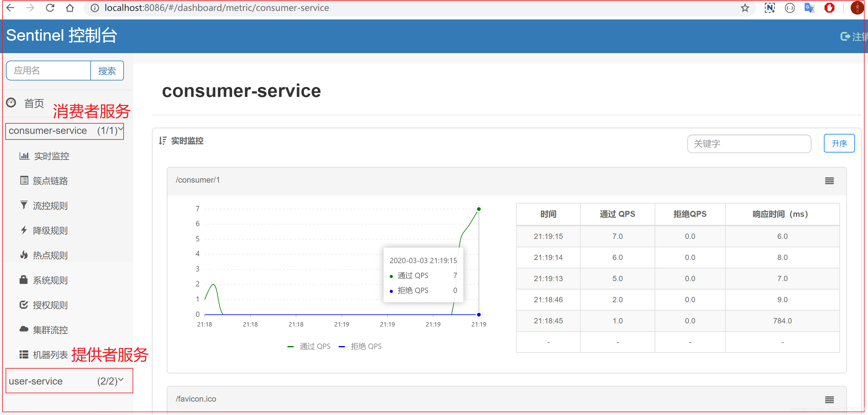Click the 时间 column header
This screenshot has height=415, width=868.
tap(548, 214)
